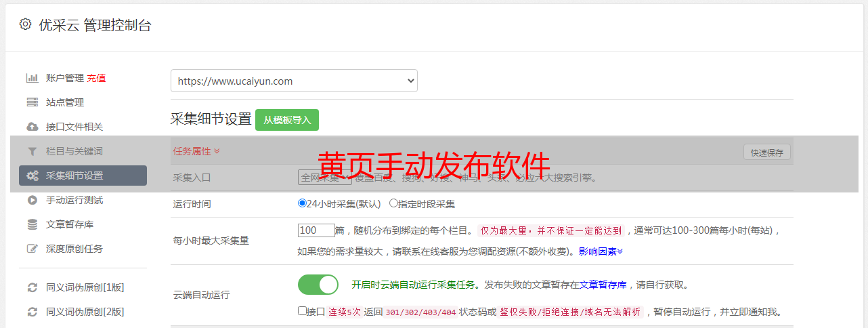The image size is (868, 328).
Task: Open the 文章暂存库 link in description
Action: (x=603, y=285)
